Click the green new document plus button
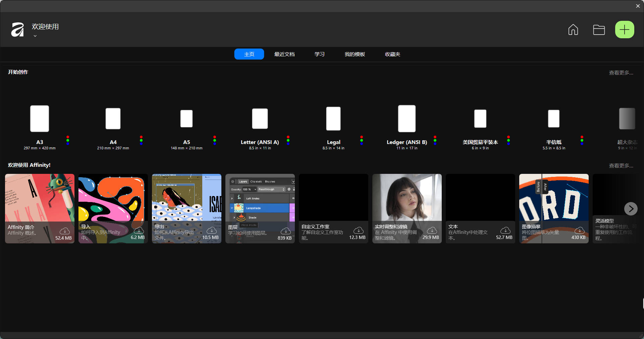Viewport: 644px width, 339px height. [624, 30]
